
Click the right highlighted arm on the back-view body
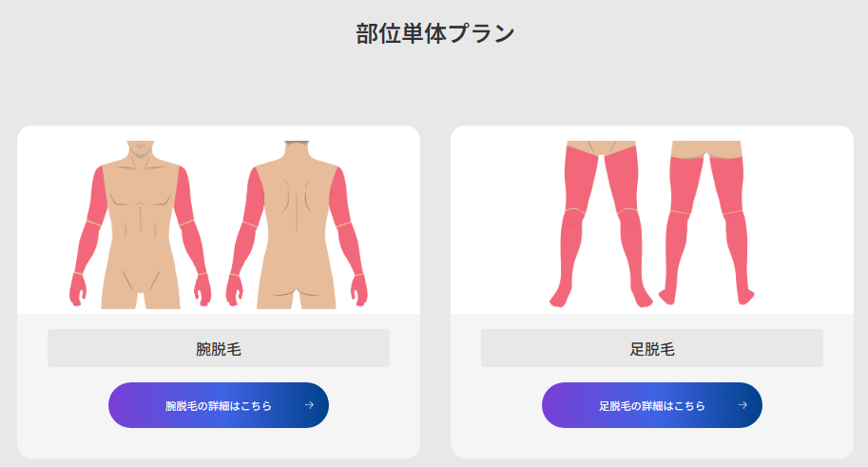349,233
